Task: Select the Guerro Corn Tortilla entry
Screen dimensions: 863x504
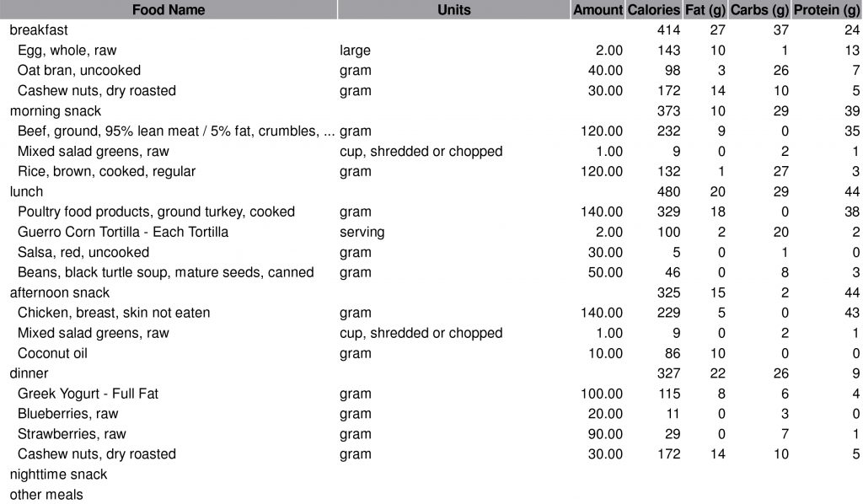Action: click(x=123, y=232)
